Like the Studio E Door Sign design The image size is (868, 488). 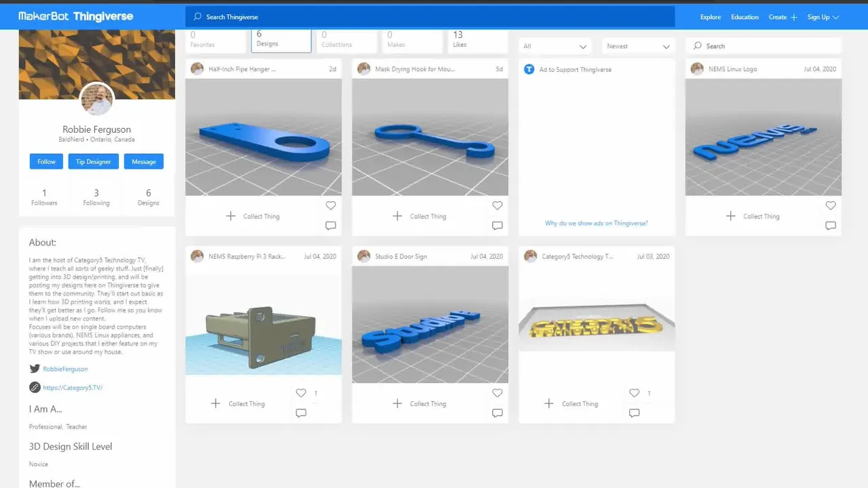[x=497, y=392]
